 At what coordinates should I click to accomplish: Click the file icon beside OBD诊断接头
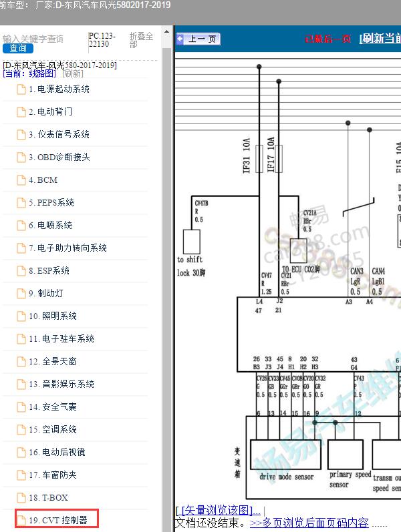tap(21, 158)
